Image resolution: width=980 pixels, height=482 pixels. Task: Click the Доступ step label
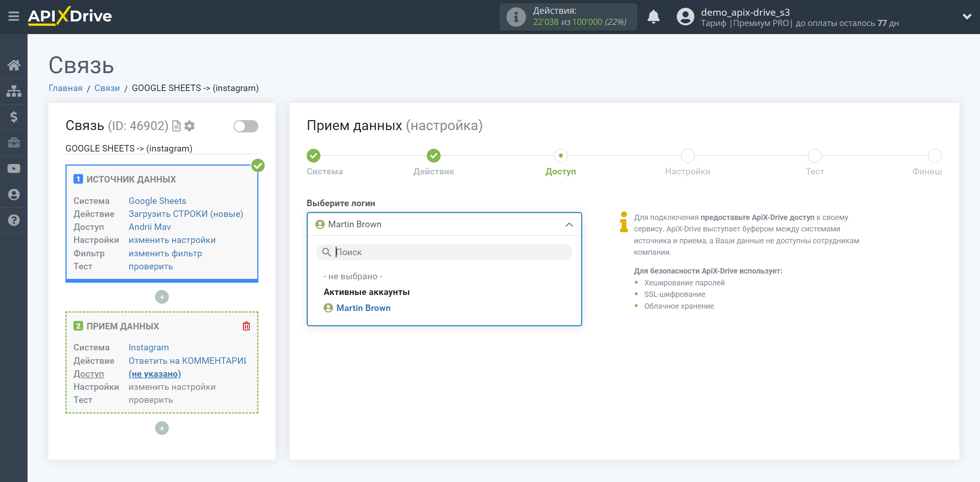(x=560, y=171)
